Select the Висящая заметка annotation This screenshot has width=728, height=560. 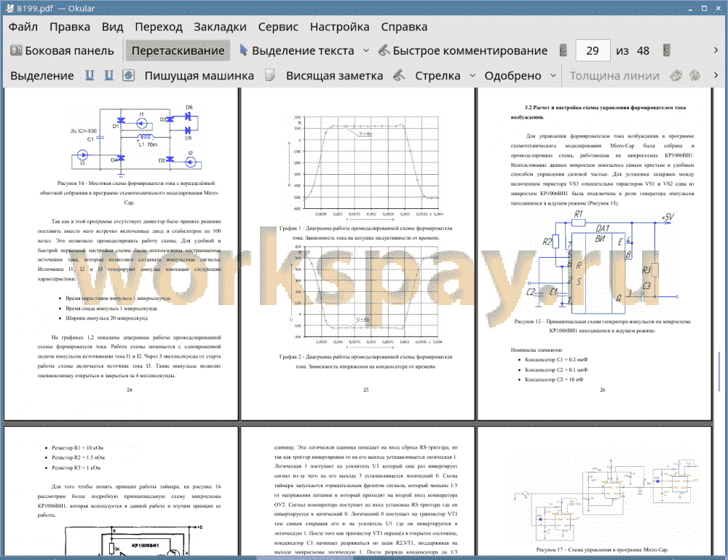pos(334,76)
